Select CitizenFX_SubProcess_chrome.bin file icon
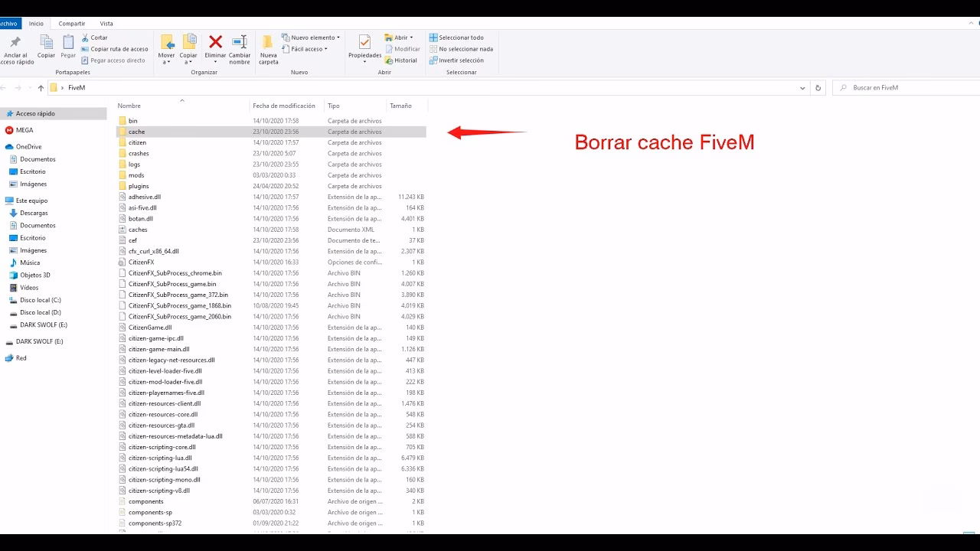The height and width of the screenshot is (551, 980). point(122,273)
